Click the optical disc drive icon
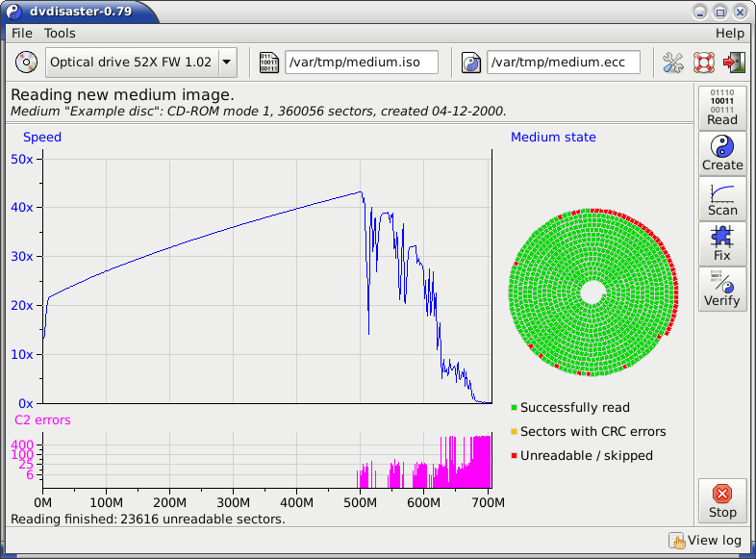The width and height of the screenshot is (756, 559). [x=27, y=64]
